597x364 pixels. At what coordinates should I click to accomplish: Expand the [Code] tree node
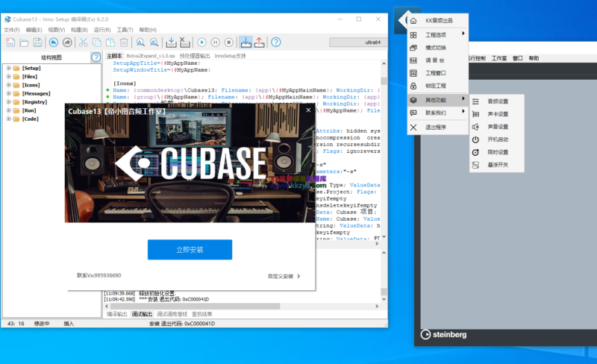8,119
